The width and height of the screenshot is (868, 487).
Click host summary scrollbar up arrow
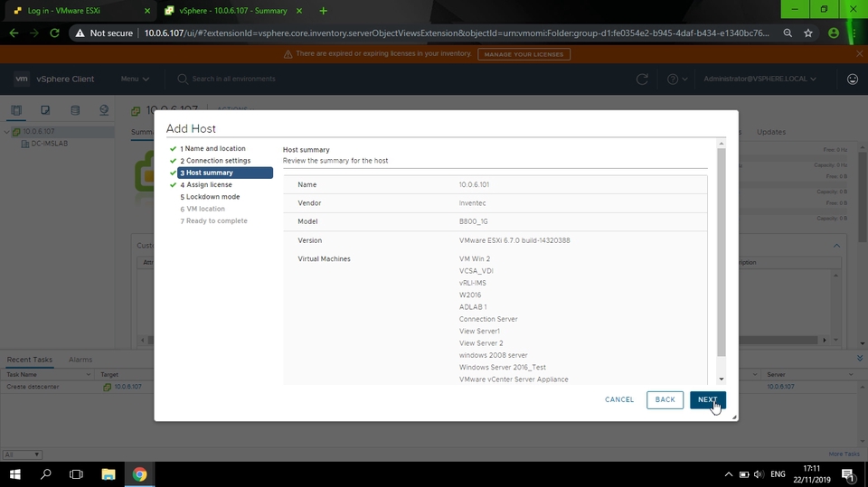(x=722, y=144)
